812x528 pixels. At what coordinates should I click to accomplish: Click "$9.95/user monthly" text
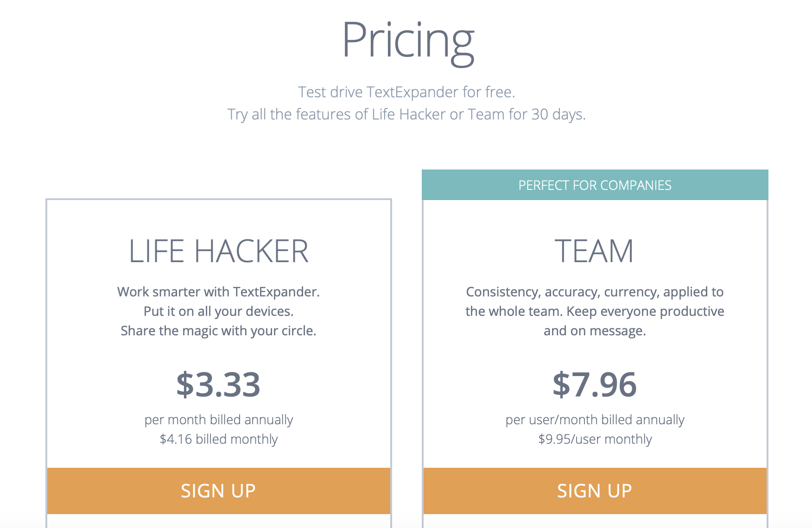point(595,439)
